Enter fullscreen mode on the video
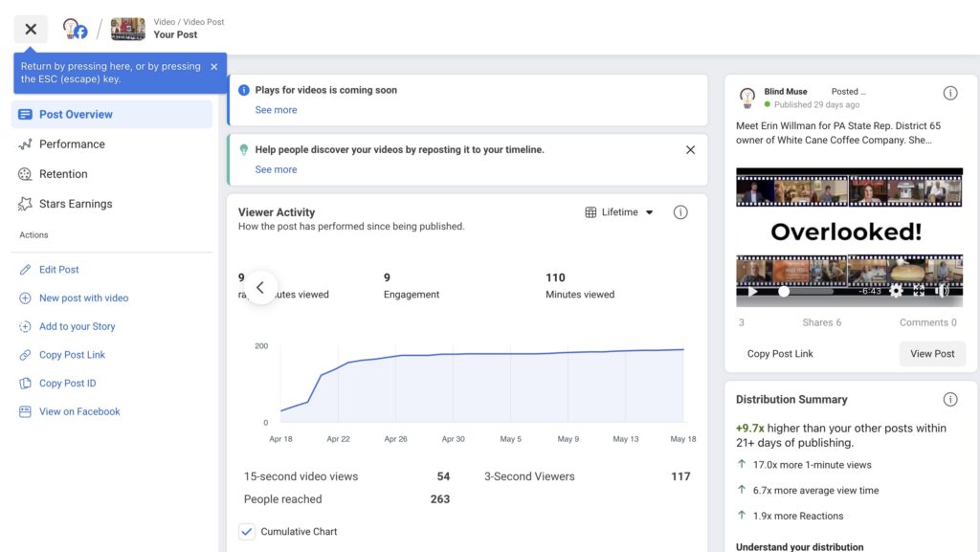 coord(919,292)
